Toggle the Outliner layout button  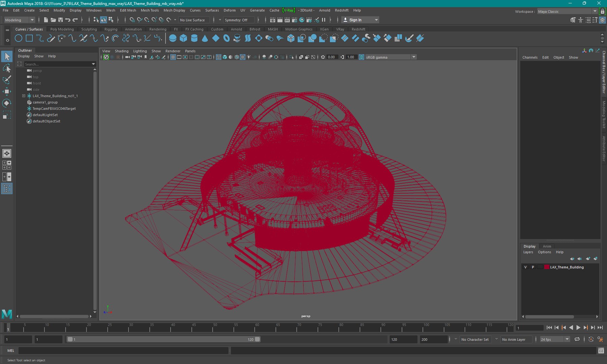click(7, 188)
